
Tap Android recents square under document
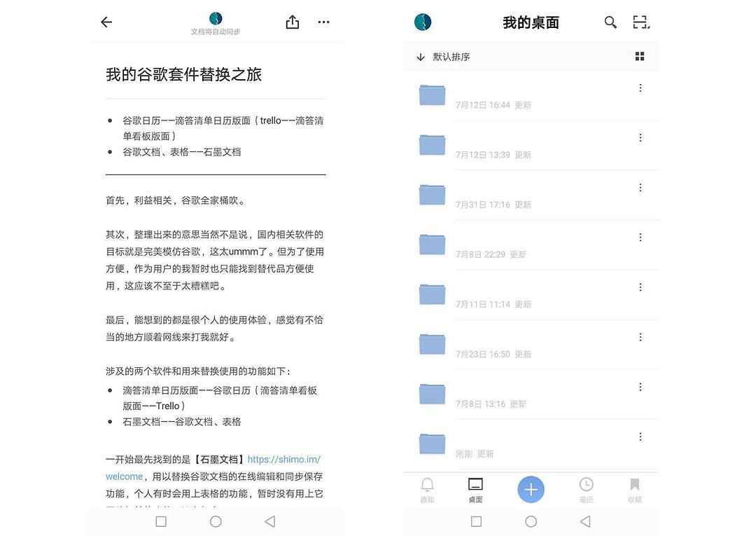[162, 521]
